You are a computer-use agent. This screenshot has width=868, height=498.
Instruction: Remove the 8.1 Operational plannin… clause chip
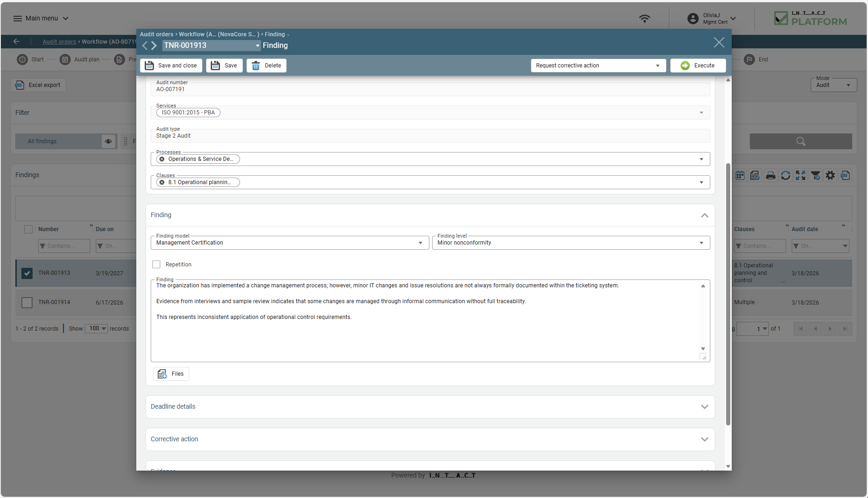(162, 182)
